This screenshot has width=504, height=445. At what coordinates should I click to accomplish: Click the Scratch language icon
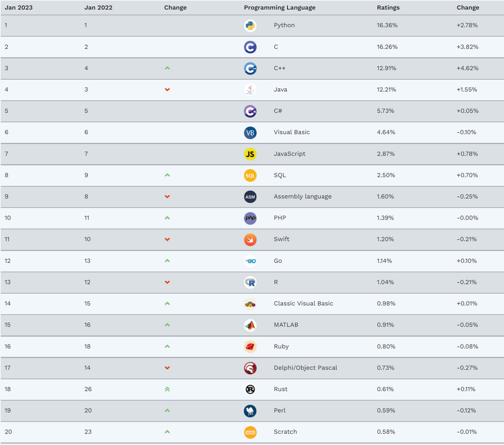tap(250, 432)
